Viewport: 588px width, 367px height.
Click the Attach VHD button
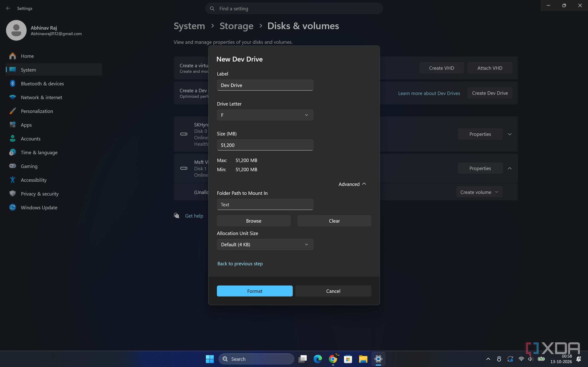(x=490, y=68)
